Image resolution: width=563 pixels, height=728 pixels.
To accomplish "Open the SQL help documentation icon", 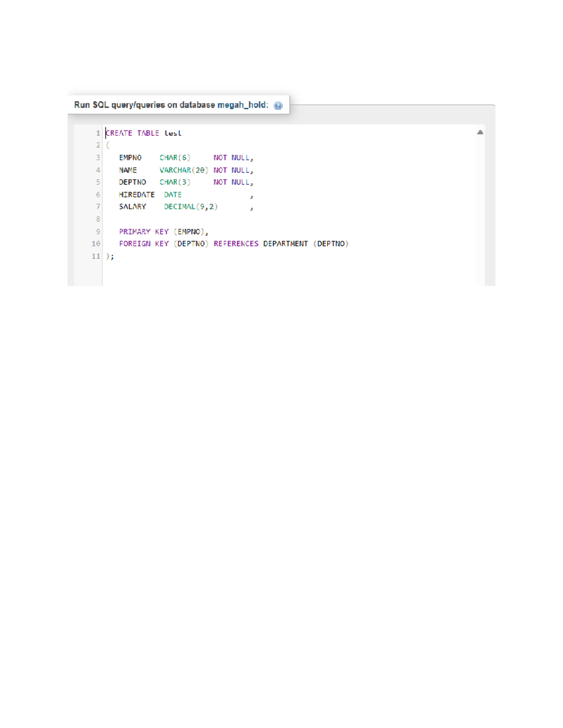I will [x=278, y=105].
